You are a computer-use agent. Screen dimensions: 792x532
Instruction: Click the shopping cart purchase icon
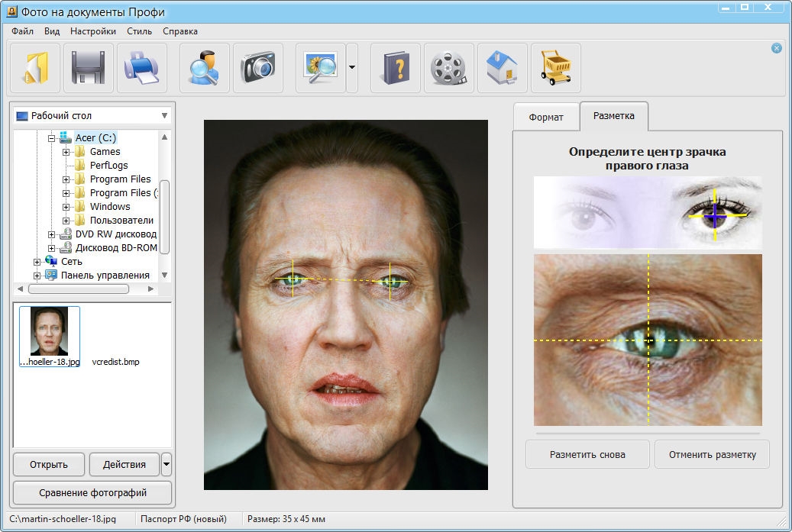556,68
